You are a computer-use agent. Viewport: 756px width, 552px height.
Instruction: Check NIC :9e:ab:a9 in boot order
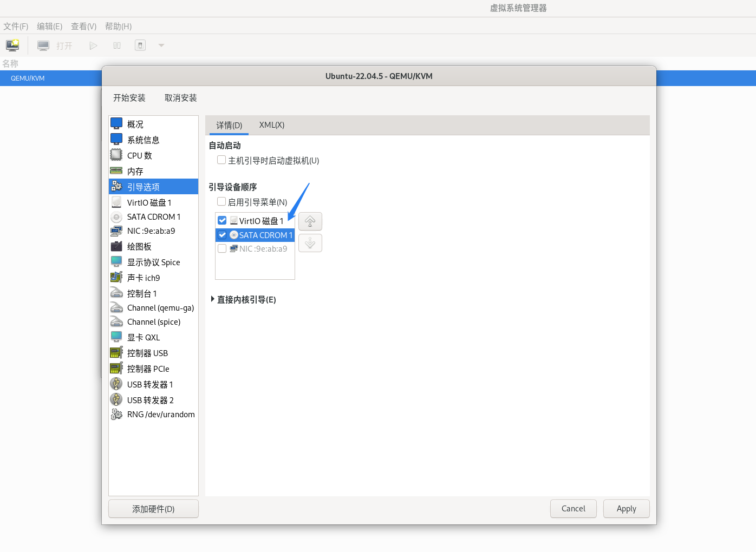click(222, 249)
